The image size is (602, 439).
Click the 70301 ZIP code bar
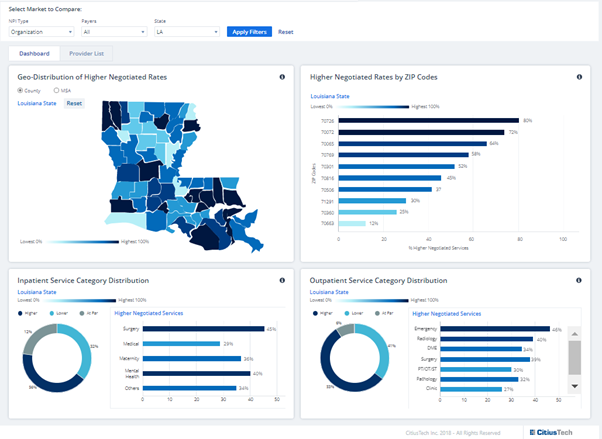[397, 166]
